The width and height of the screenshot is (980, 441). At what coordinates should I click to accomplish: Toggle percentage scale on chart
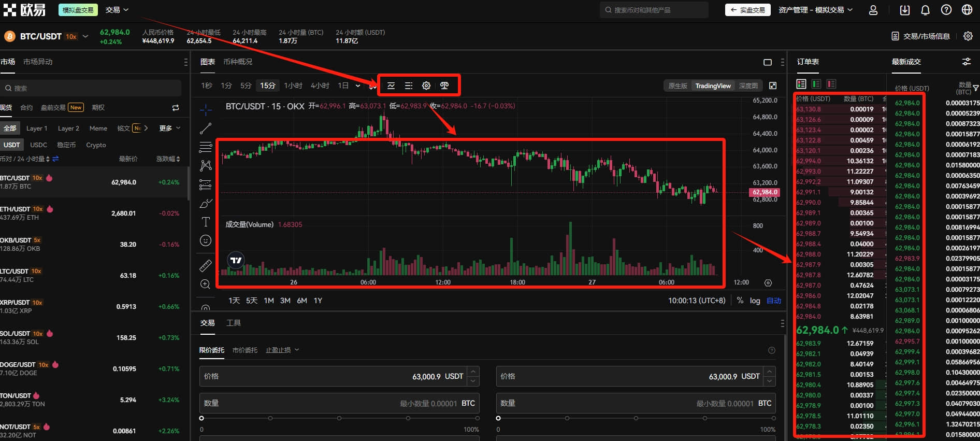coord(740,301)
